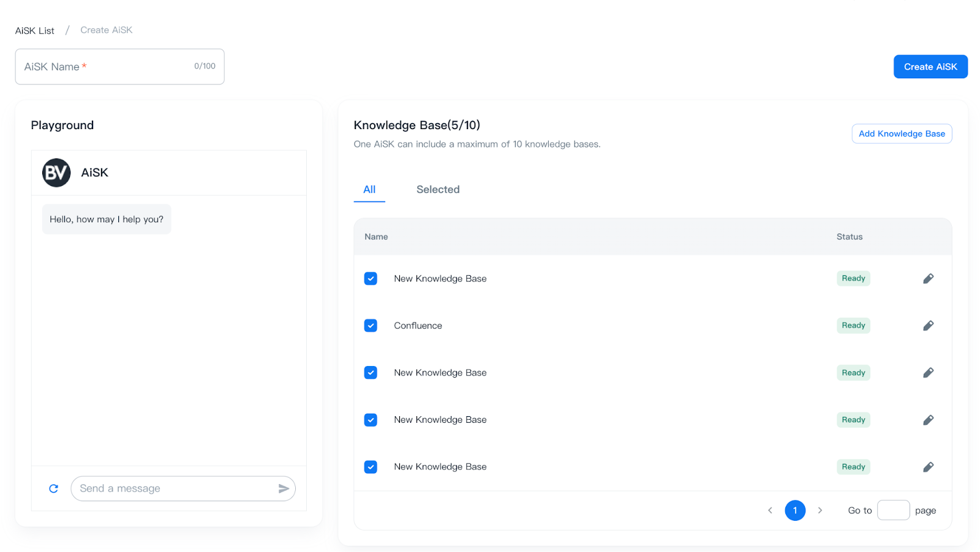980x552 pixels.
Task: Click the BV avatar logo in Playground
Action: 56,173
